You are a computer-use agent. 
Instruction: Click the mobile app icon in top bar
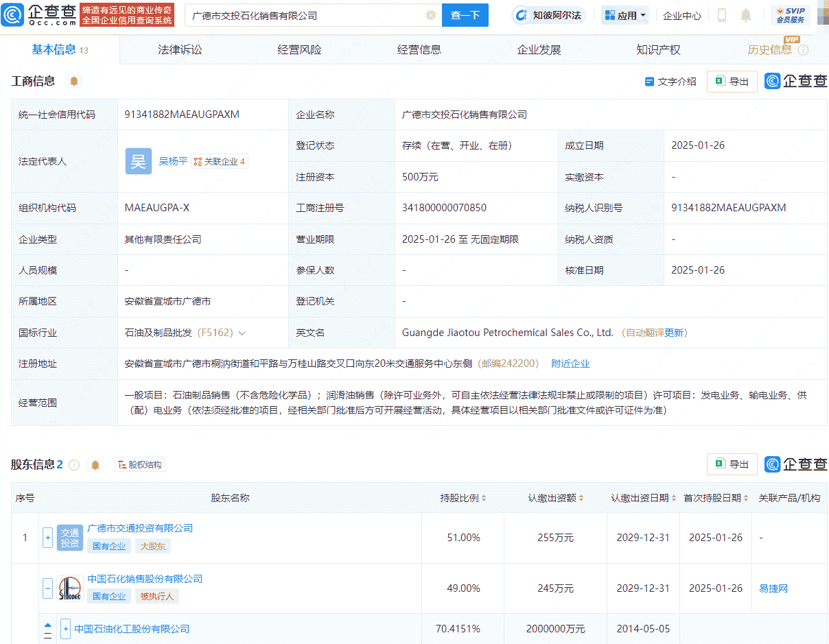(x=721, y=15)
